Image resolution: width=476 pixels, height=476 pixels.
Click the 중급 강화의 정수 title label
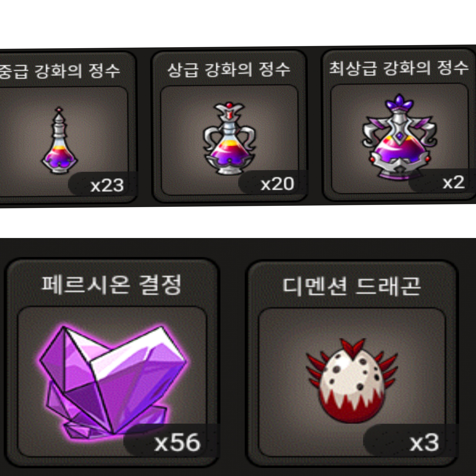pos(59,71)
